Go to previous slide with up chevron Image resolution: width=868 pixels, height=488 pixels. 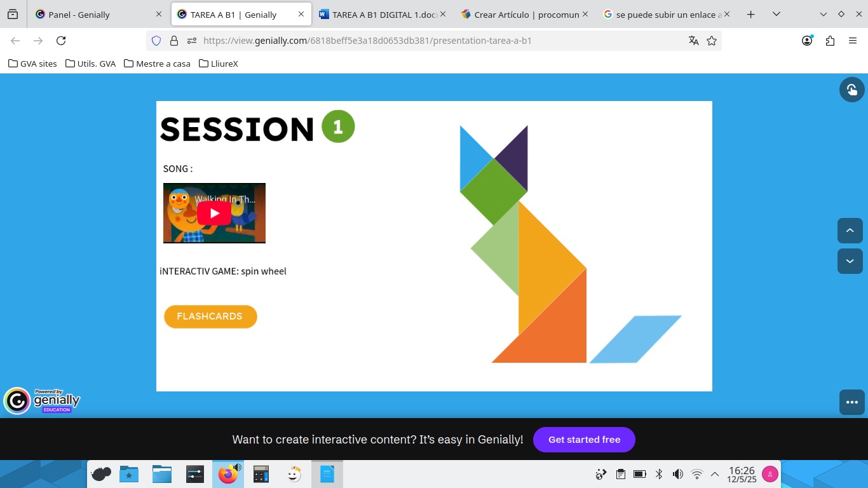[850, 231]
